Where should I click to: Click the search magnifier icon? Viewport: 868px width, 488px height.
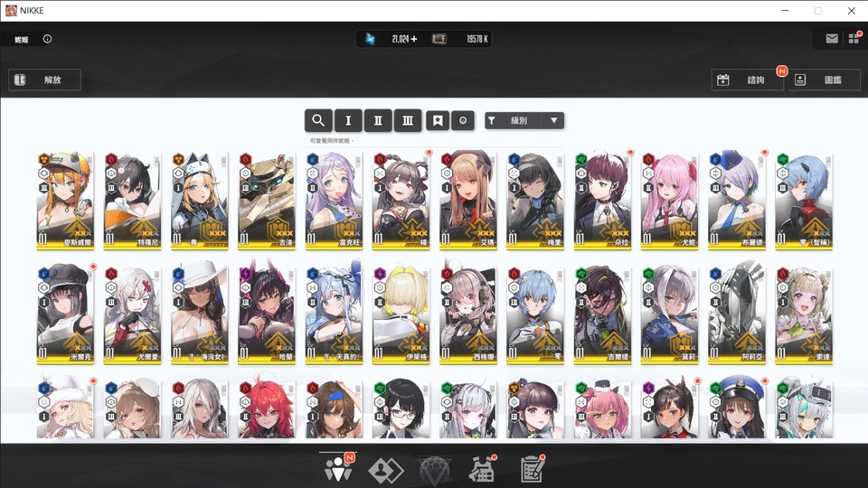click(x=318, y=120)
